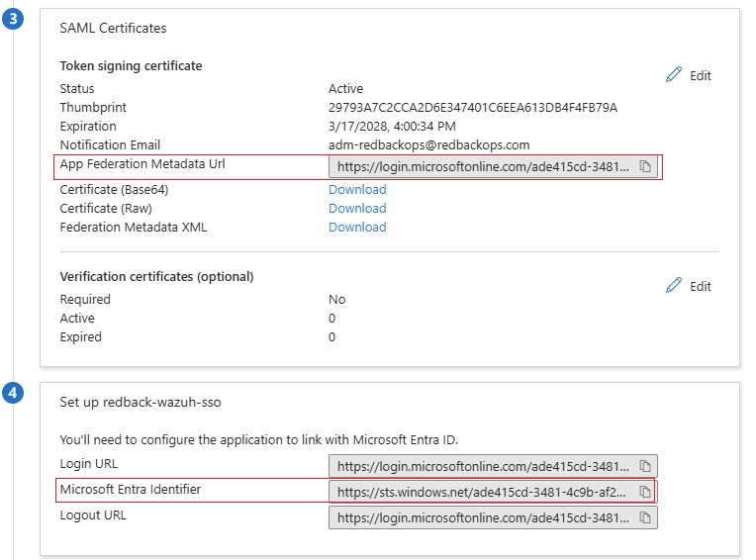The height and width of the screenshot is (560, 756).
Task: Select the email adm-redbackops@redbackops.com
Action: [429, 145]
